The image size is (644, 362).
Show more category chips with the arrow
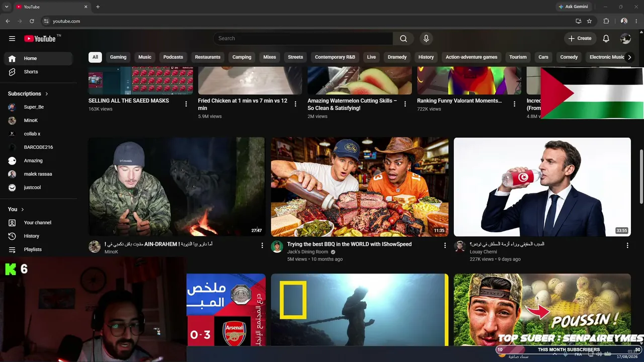629,57
